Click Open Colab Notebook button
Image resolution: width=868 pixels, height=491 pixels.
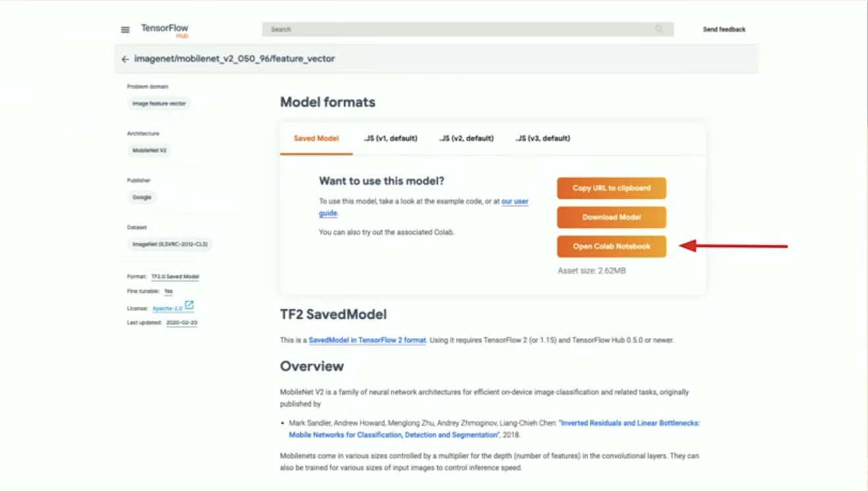(x=611, y=246)
